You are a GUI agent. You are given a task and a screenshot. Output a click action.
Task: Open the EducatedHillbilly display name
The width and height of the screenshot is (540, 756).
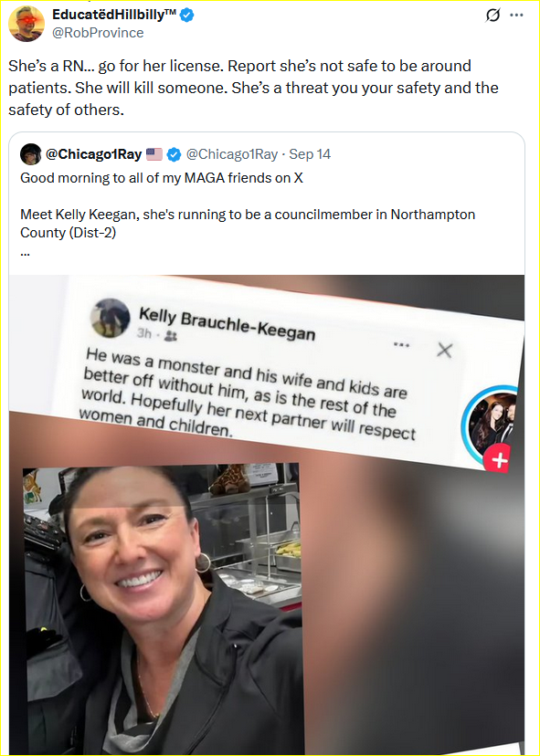[x=114, y=16]
